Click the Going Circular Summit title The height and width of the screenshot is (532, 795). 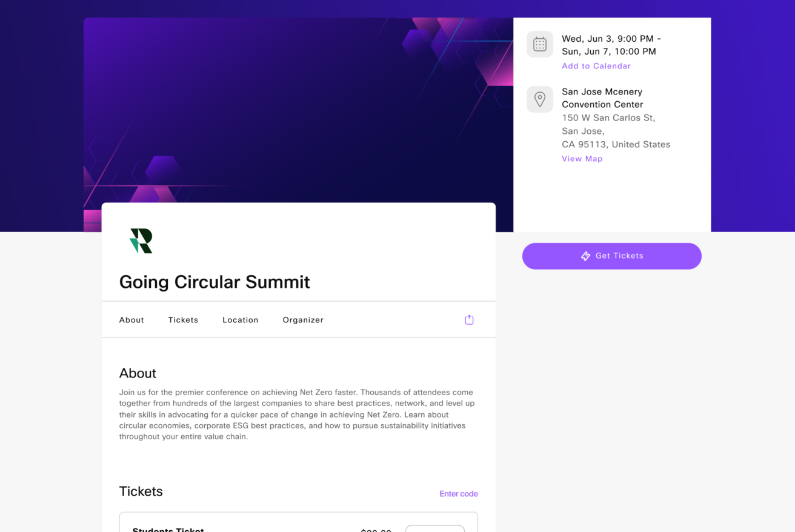coord(215,282)
